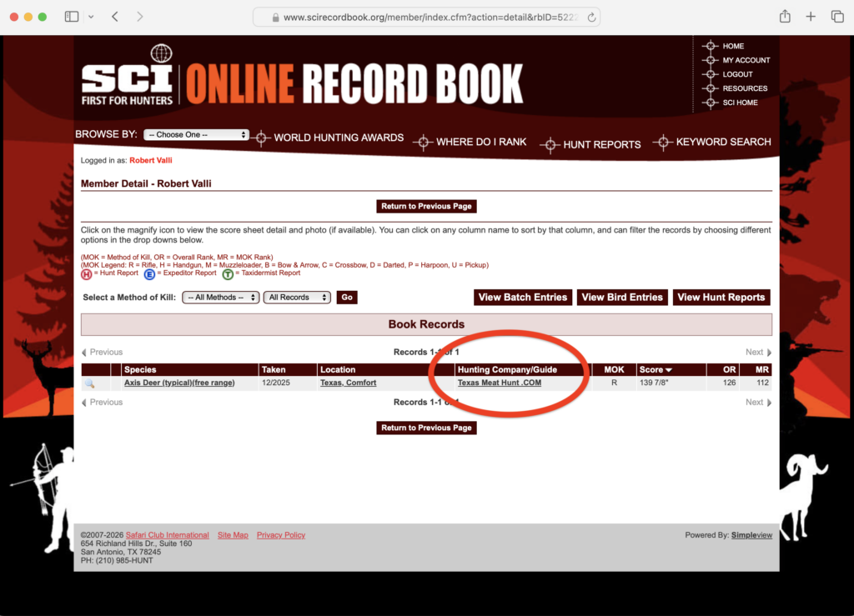Go back with the browser back arrow
The image size is (854, 616).
click(115, 17)
